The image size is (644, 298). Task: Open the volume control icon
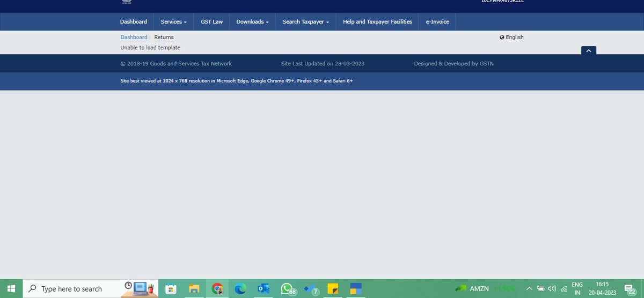coord(551,288)
